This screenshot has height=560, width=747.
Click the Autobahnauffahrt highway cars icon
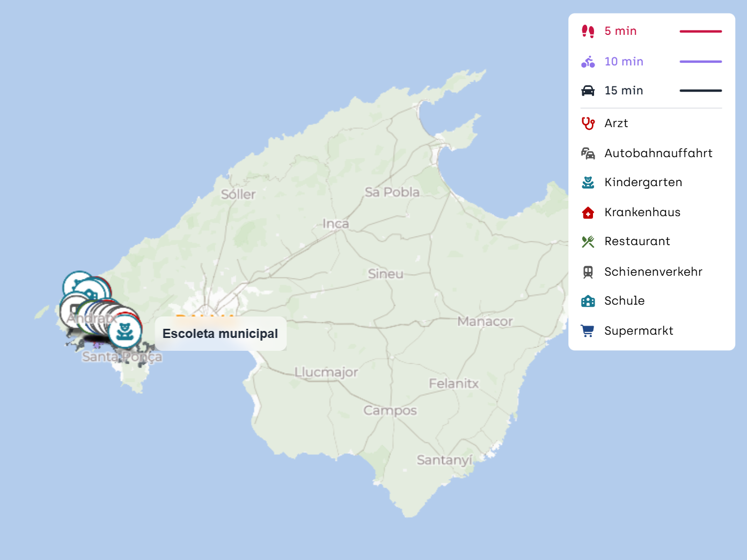click(x=588, y=153)
